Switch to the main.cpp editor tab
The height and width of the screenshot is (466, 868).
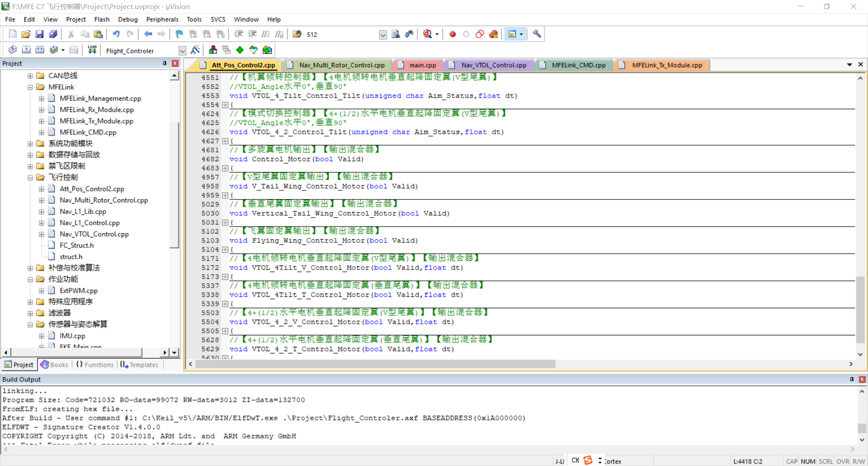(422, 65)
